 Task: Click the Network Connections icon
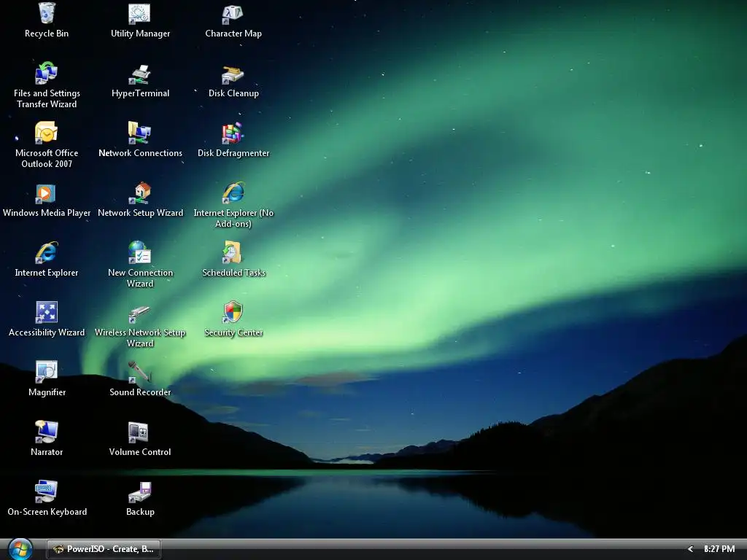pos(139,133)
